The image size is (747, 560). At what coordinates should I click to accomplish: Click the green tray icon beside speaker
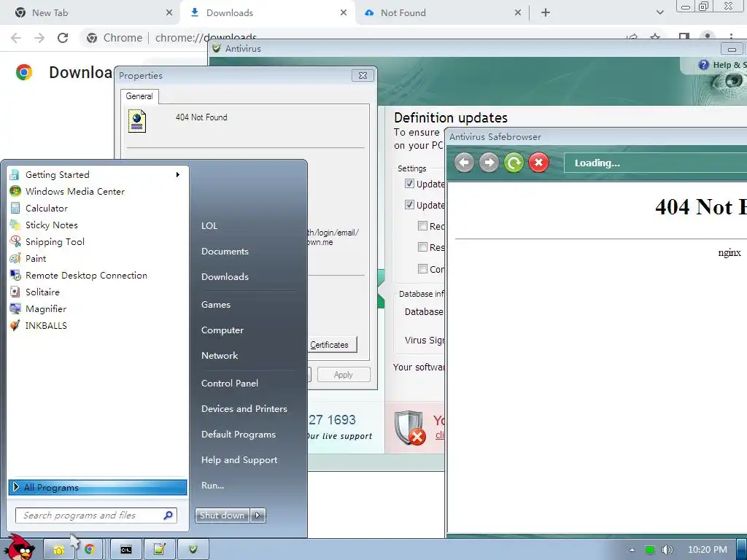[650, 550]
